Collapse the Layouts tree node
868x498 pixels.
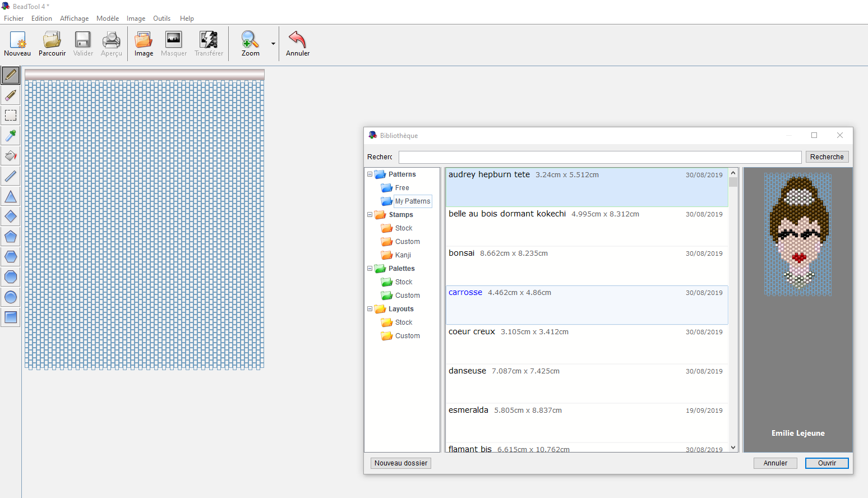click(370, 309)
